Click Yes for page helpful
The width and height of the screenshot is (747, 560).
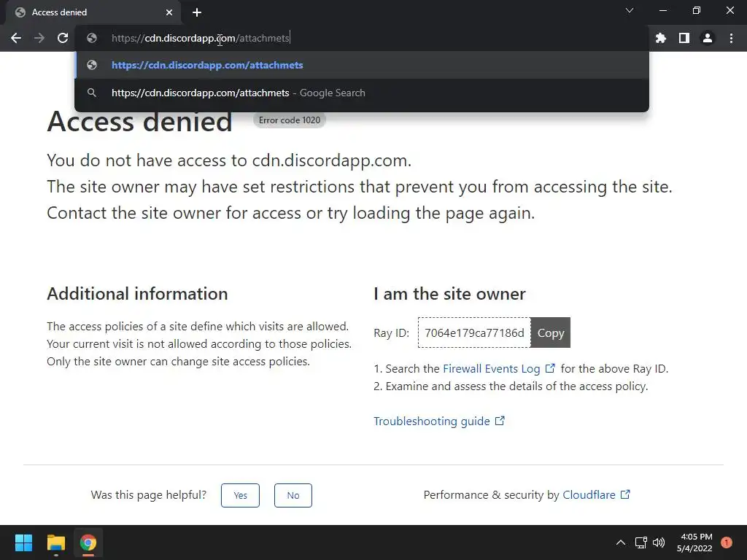[x=240, y=495]
